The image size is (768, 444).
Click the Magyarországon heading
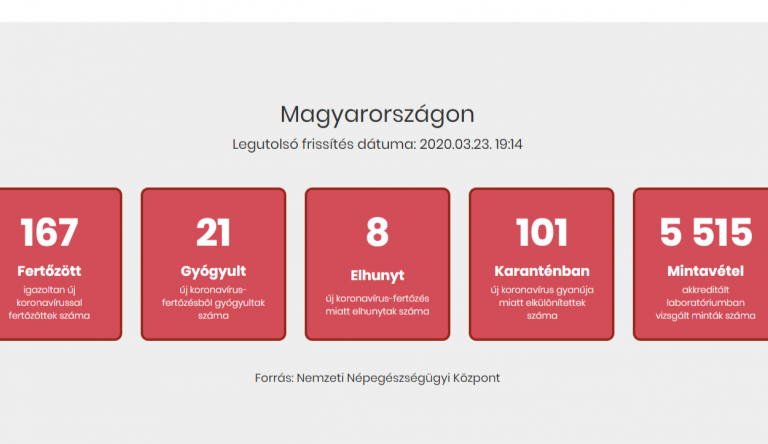377,115
